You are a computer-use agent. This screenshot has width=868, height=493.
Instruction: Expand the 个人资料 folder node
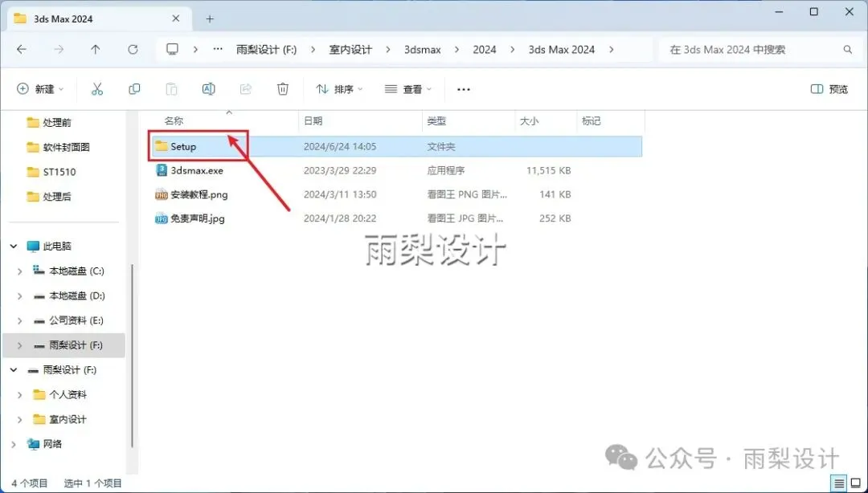pos(20,394)
